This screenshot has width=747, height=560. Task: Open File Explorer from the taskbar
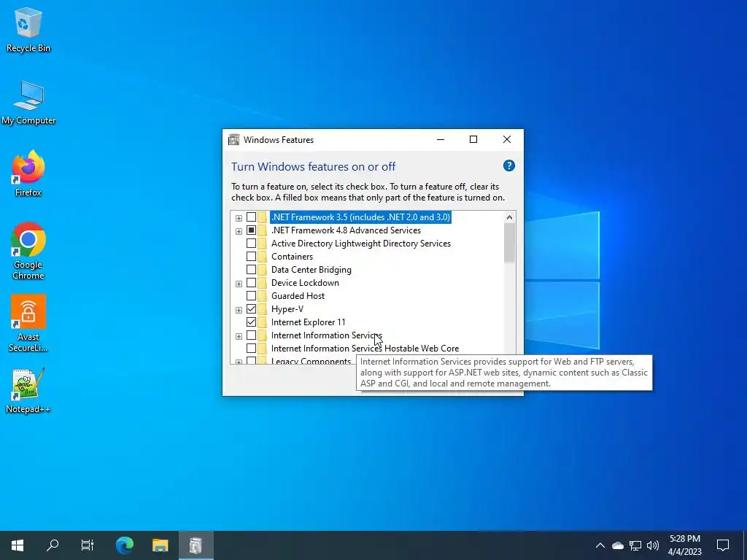point(160,545)
